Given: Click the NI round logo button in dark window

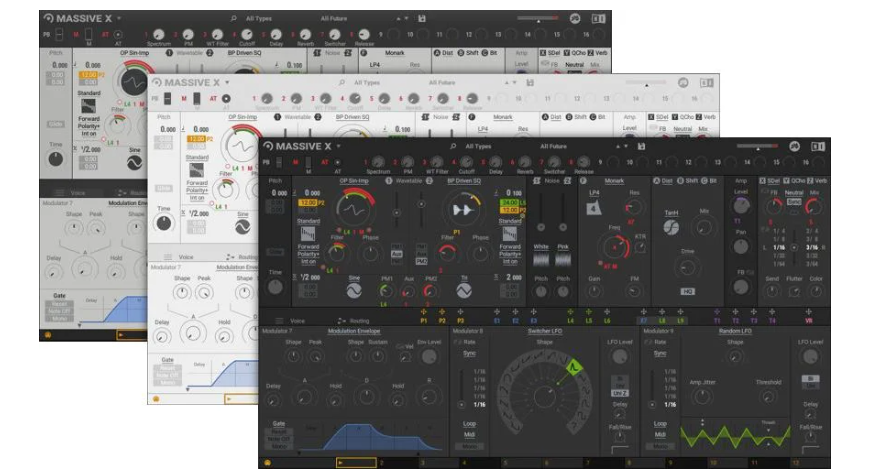Looking at the screenshot, I should pos(794,147).
